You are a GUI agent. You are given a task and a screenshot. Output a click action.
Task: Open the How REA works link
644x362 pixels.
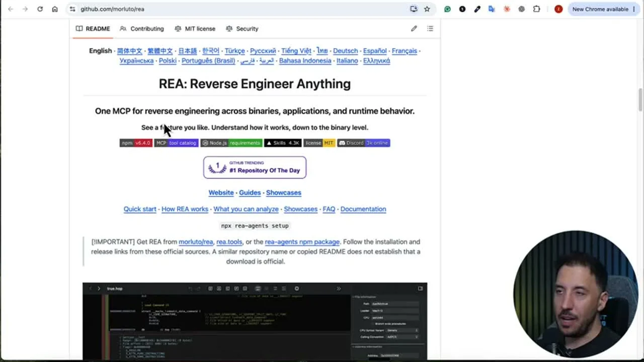tap(185, 209)
